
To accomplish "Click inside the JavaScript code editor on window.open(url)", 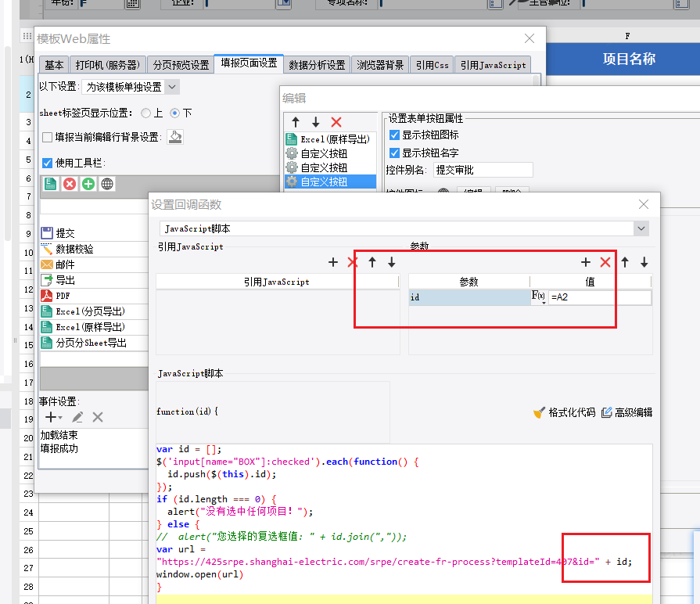I will [200, 574].
